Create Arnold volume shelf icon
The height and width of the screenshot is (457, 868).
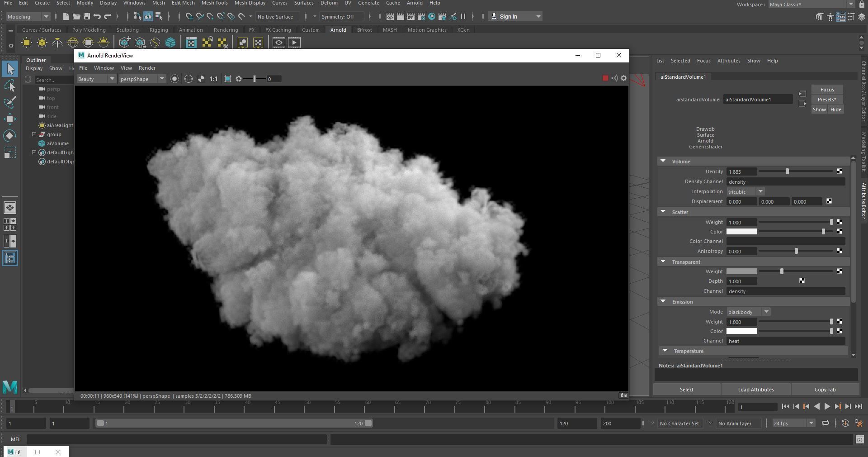point(170,43)
